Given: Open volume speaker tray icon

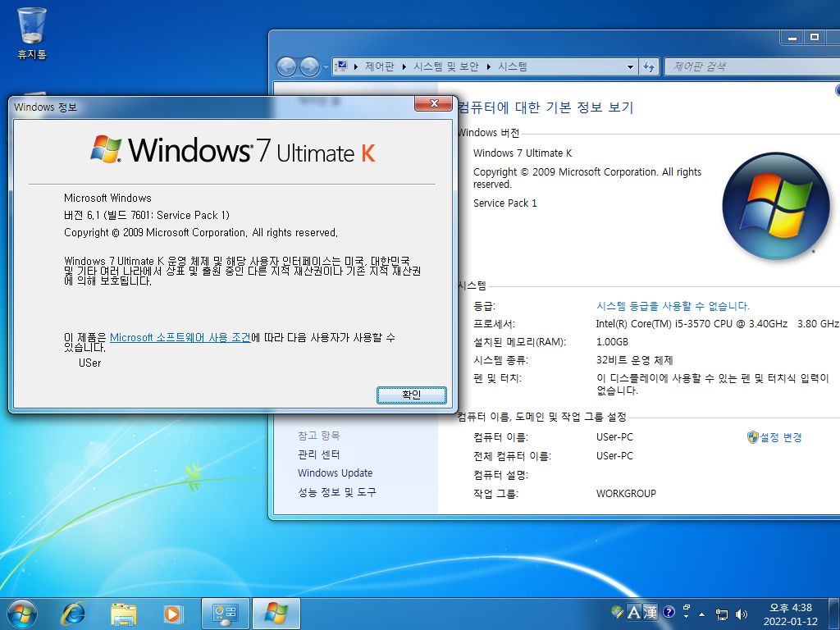Looking at the screenshot, I should point(742,614).
